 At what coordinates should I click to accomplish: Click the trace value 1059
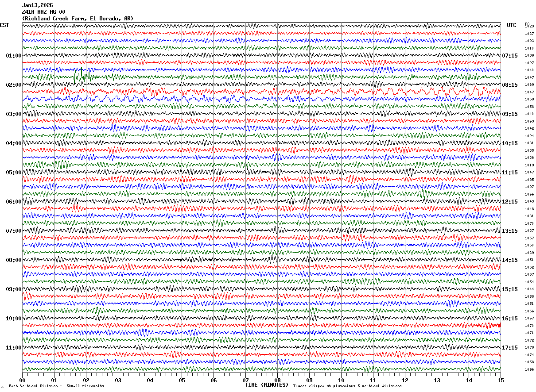tap(529, 99)
